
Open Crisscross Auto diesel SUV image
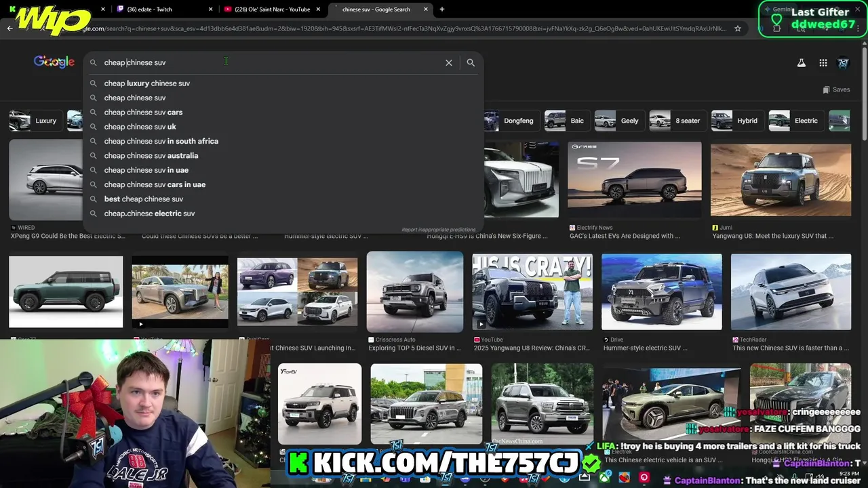[415, 291]
